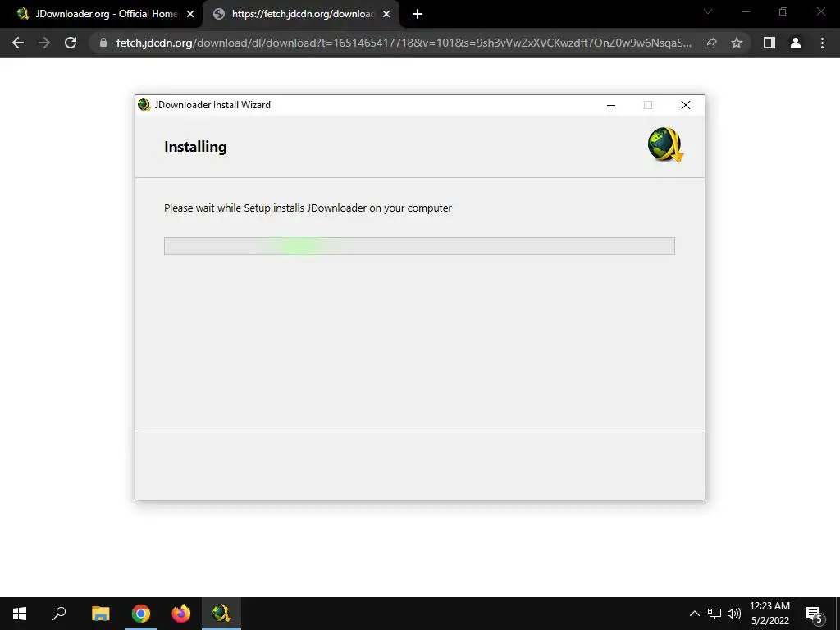Open the tab search chevron in title bar
This screenshot has width=840, height=630.
point(708,11)
